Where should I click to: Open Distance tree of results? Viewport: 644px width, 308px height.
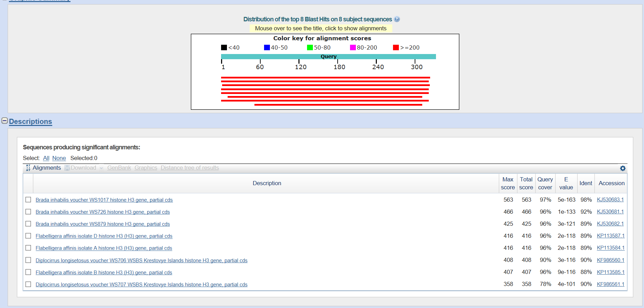coord(189,168)
